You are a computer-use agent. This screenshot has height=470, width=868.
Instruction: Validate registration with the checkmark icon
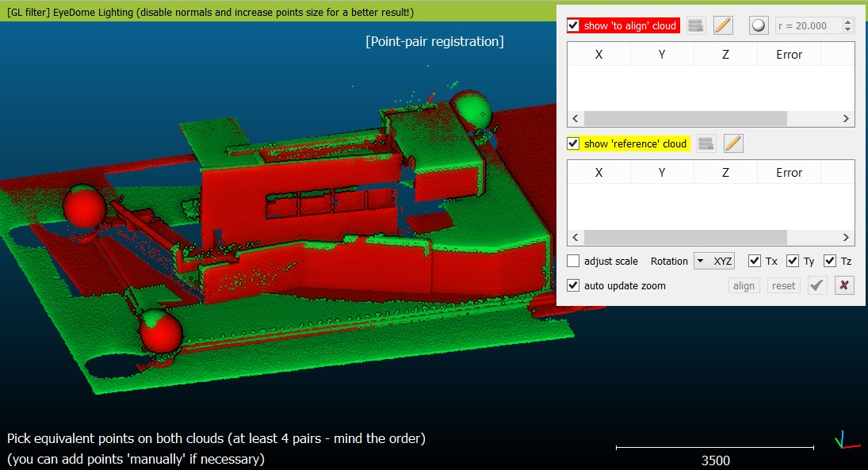[x=817, y=285]
